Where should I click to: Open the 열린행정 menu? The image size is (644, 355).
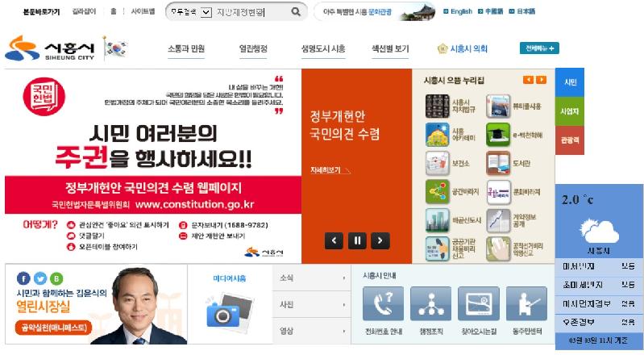click(253, 48)
